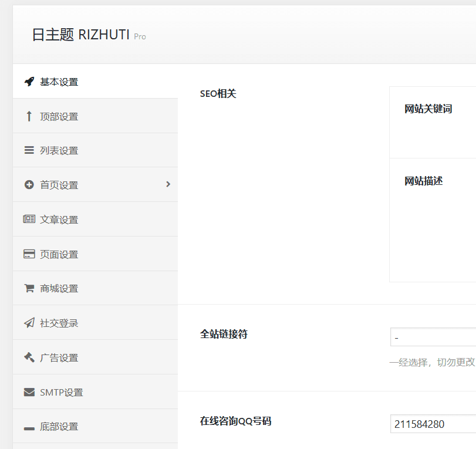Click the minus icon for 底部设置
476x449 pixels.
[x=29, y=428]
